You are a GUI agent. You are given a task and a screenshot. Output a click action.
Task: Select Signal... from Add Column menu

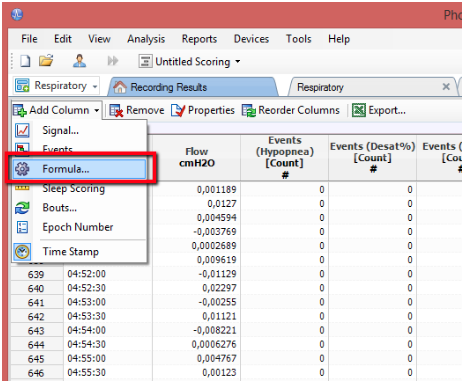point(79,130)
